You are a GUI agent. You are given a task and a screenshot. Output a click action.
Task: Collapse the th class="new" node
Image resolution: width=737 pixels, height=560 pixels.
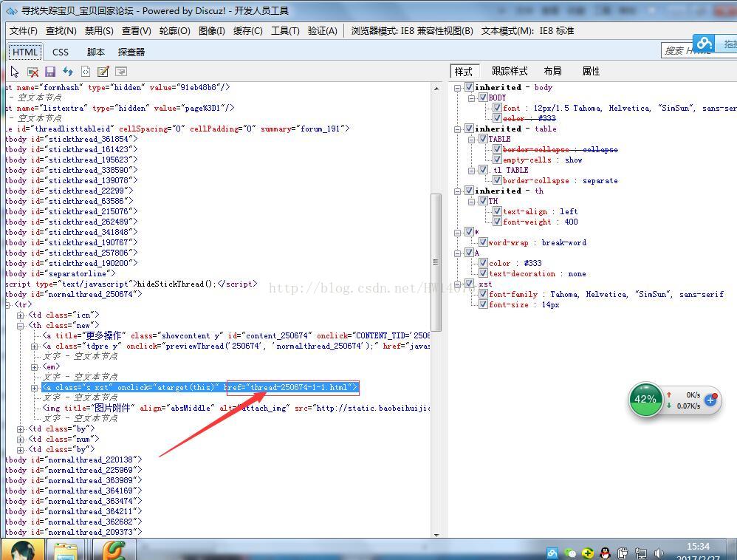20,325
